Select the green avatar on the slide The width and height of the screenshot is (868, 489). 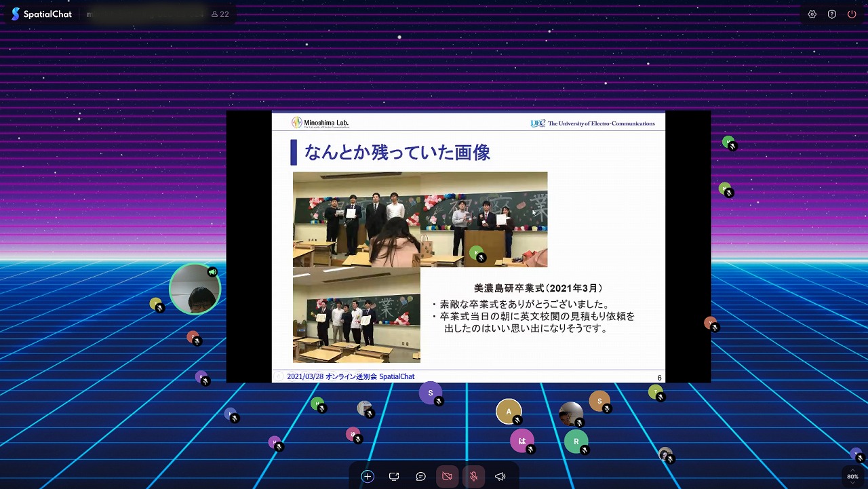(477, 252)
